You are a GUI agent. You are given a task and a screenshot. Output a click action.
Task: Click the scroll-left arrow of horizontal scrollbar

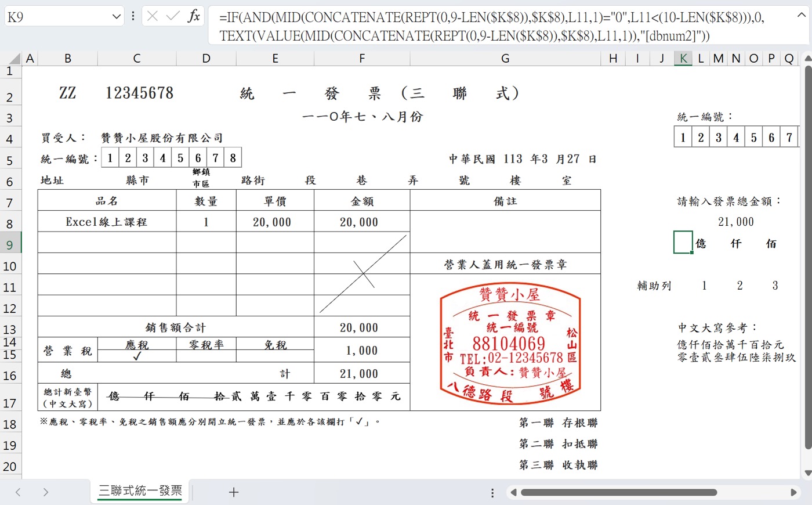click(513, 492)
